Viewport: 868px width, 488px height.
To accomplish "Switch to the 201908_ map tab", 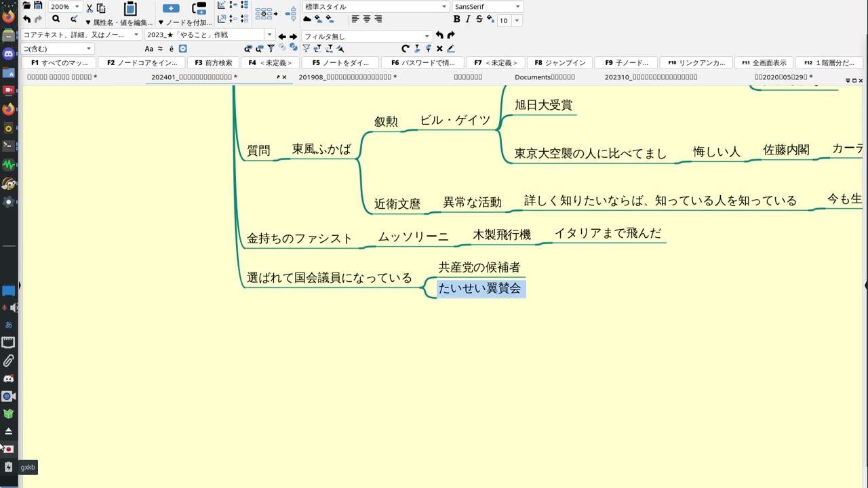I will [x=347, y=77].
